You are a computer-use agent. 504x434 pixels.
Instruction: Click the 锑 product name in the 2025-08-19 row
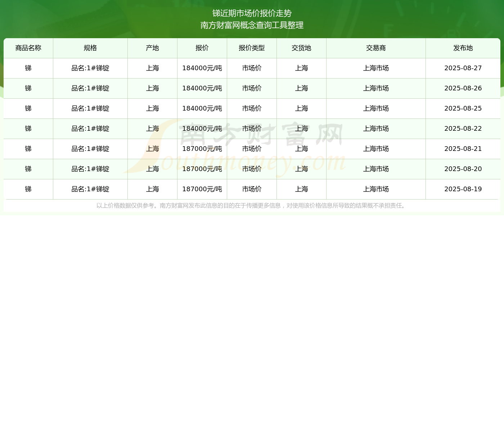click(x=28, y=189)
